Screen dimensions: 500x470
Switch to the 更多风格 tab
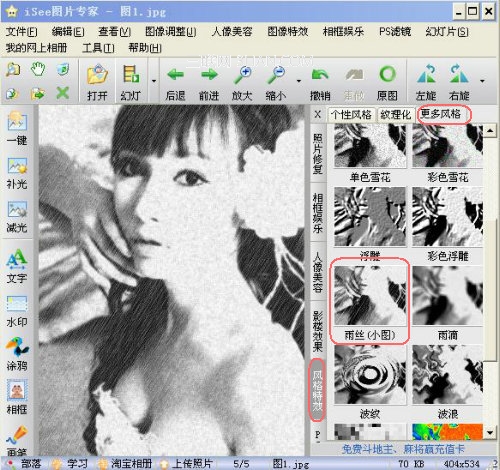click(x=441, y=114)
